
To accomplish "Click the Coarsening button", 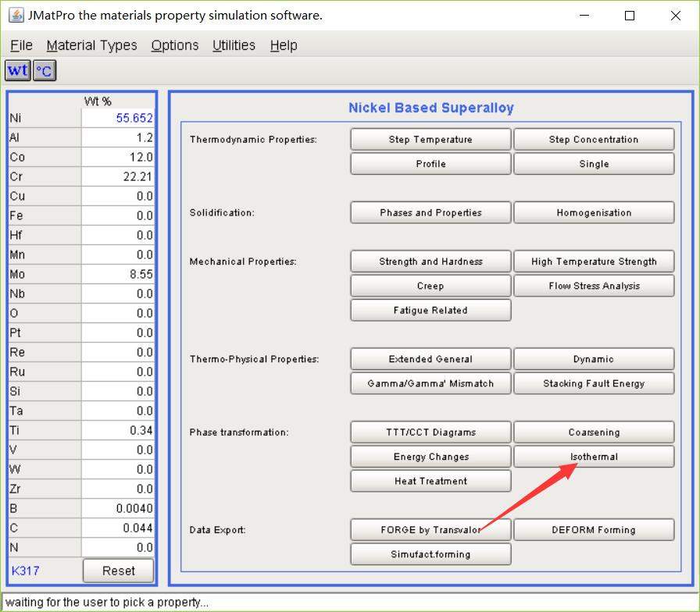I will [594, 432].
